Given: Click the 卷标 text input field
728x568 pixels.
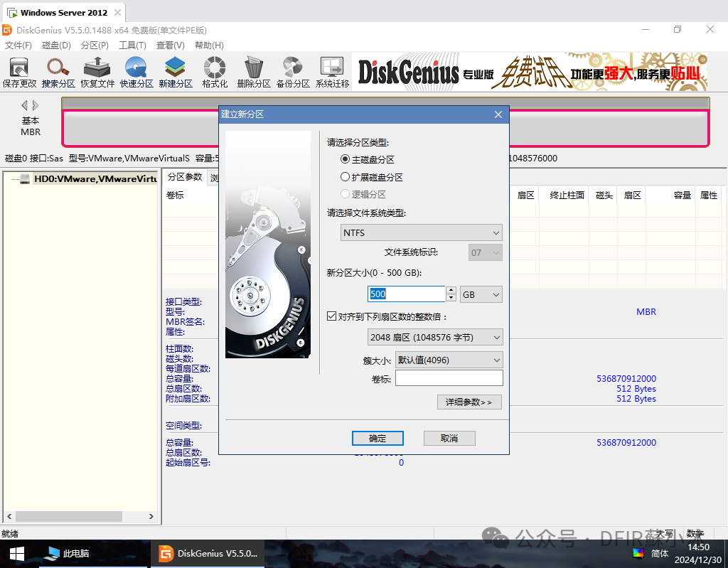Looking at the screenshot, I should click(x=449, y=378).
